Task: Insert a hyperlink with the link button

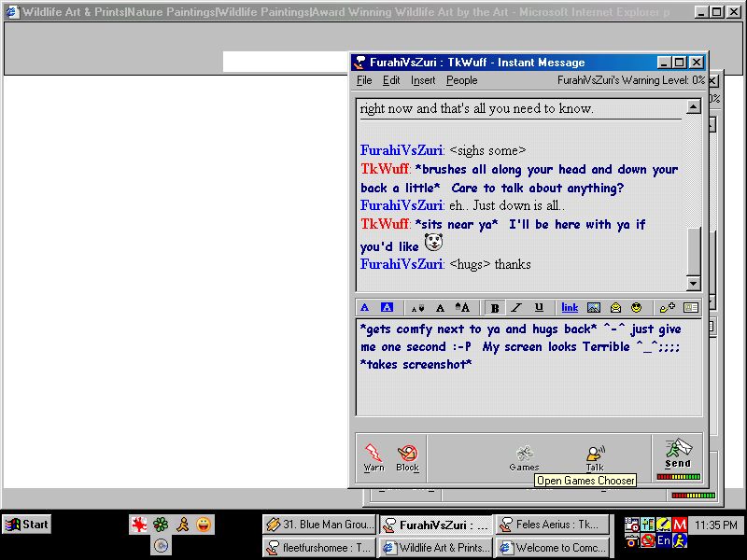Action: coord(570,307)
